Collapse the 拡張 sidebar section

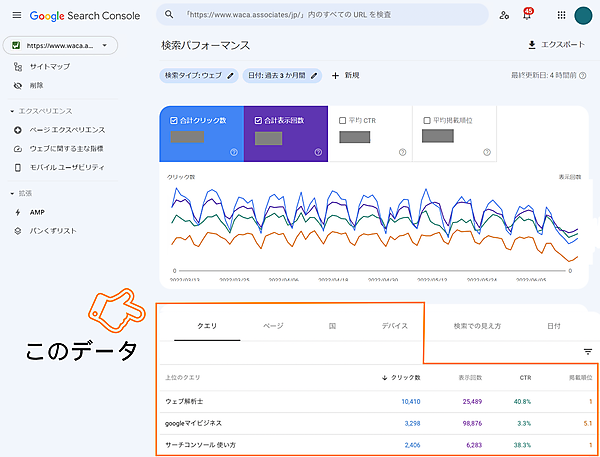click(x=10, y=193)
